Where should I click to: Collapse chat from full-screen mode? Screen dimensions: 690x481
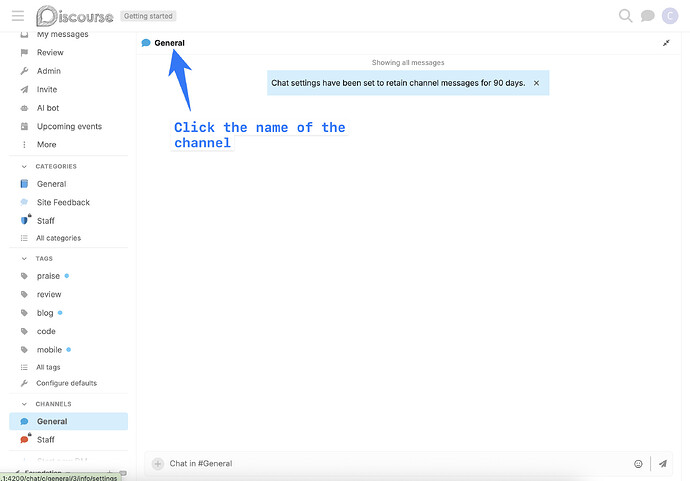tap(666, 43)
